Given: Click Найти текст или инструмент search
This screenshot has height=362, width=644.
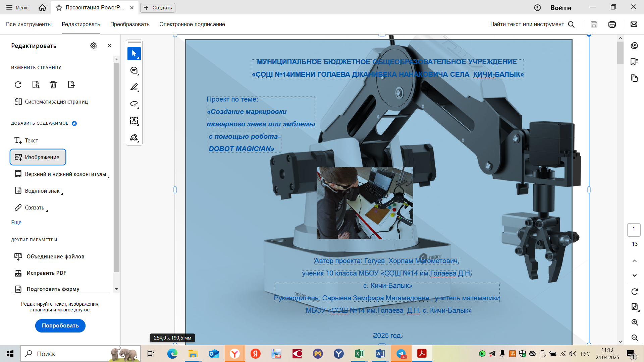Looking at the screenshot, I should point(532,24).
